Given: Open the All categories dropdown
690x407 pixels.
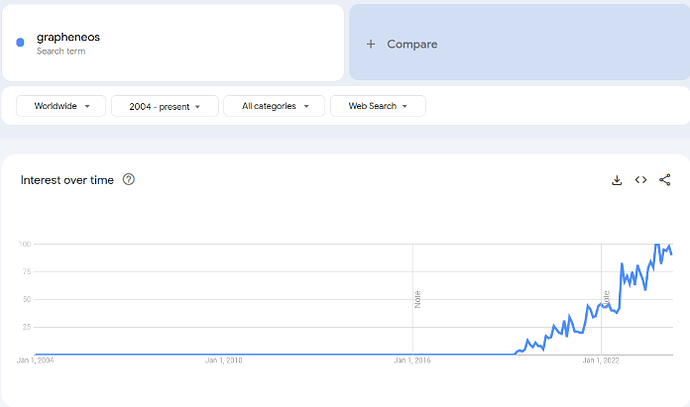Looking at the screenshot, I should coord(274,106).
